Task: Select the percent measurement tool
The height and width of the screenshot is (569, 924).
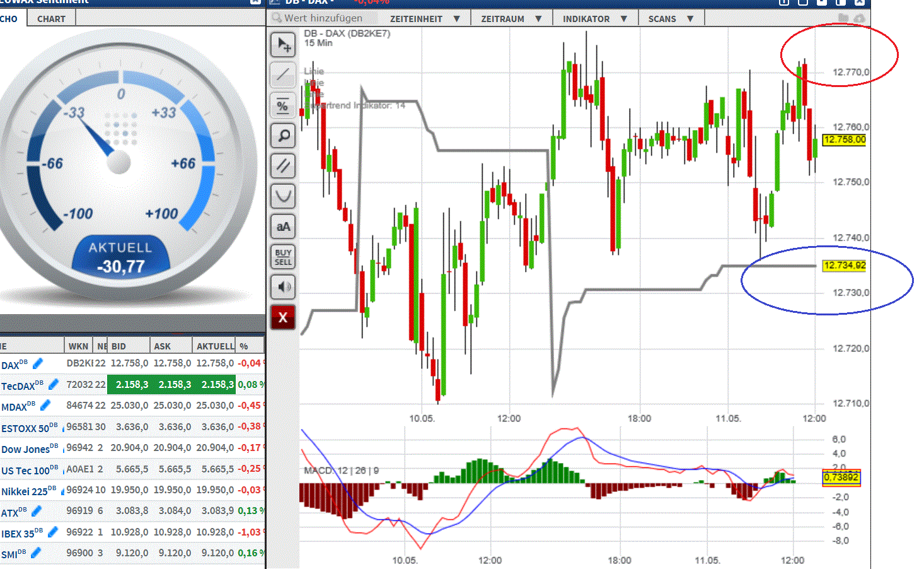Action: 283,105
